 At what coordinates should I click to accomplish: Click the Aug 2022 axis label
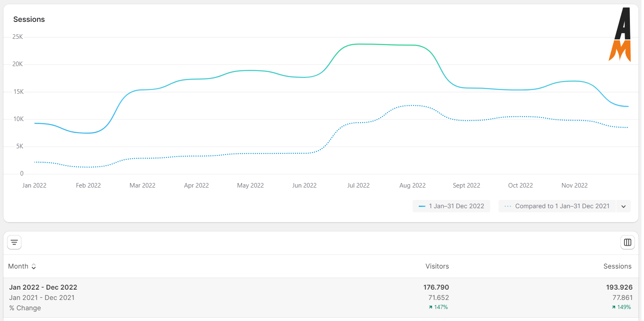click(x=413, y=185)
